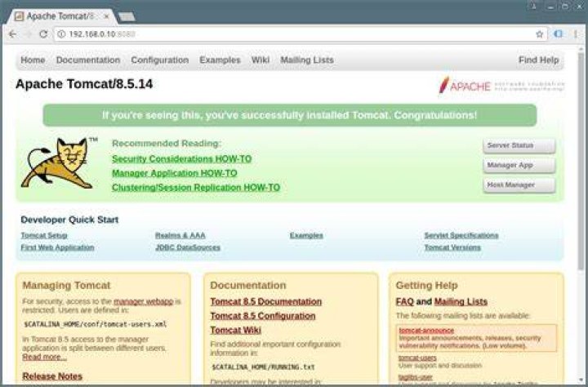Image resolution: width=588 pixels, height=387 pixels.
Task: Close the Apache Tomcat browser tab
Action: click(106, 16)
